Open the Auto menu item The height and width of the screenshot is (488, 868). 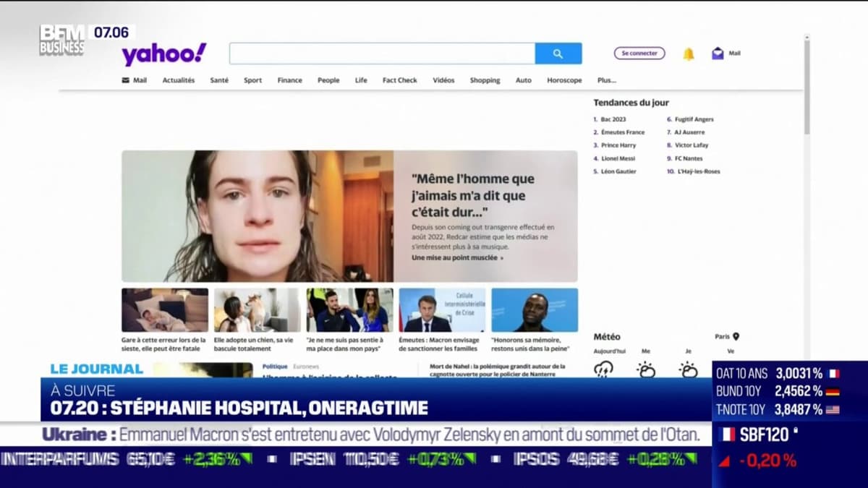[523, 80]
